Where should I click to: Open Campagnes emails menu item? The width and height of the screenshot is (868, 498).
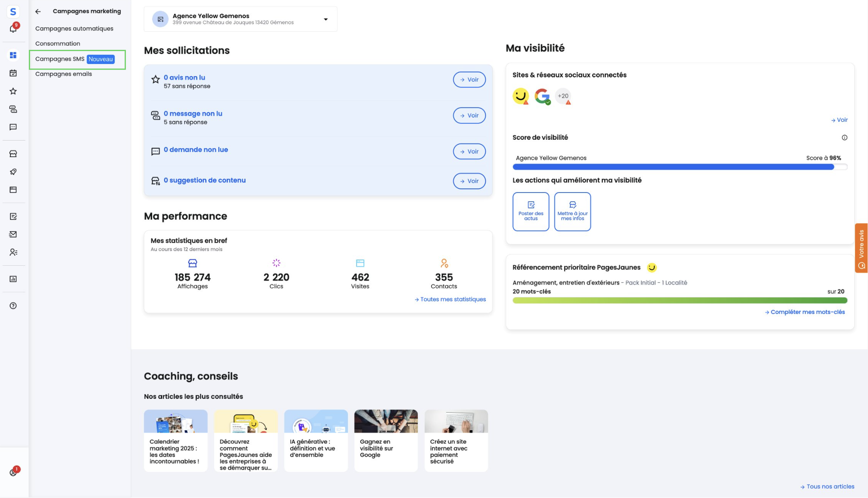(x=64, y=74)
